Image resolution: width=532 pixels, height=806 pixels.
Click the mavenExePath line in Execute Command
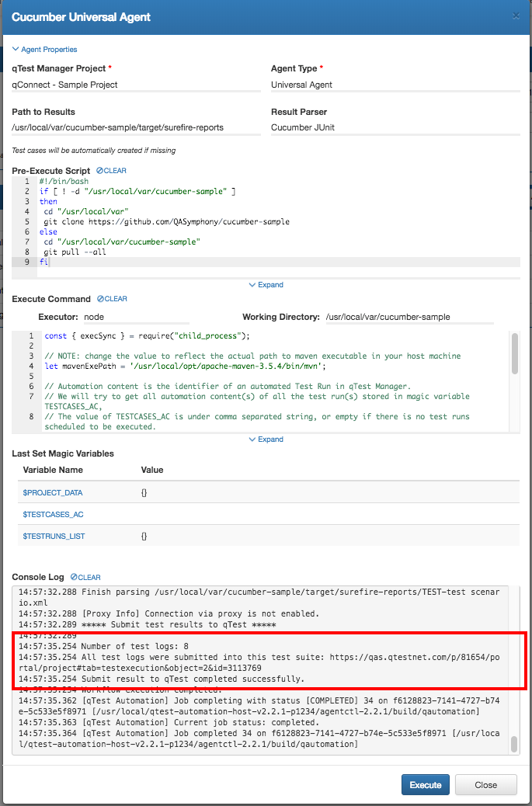pyautogui.click(x=186, y=366)
